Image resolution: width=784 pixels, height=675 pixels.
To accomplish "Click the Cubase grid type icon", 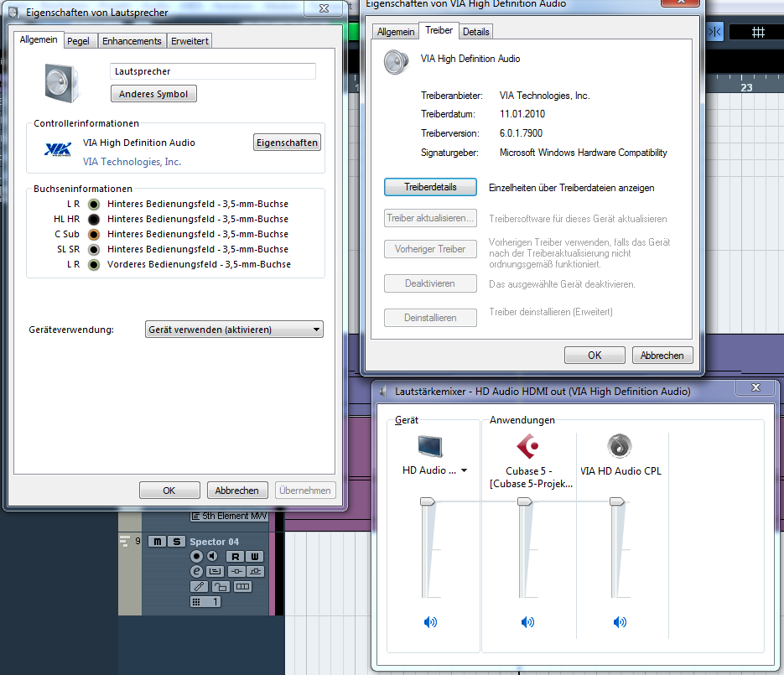I will (757, 32).
